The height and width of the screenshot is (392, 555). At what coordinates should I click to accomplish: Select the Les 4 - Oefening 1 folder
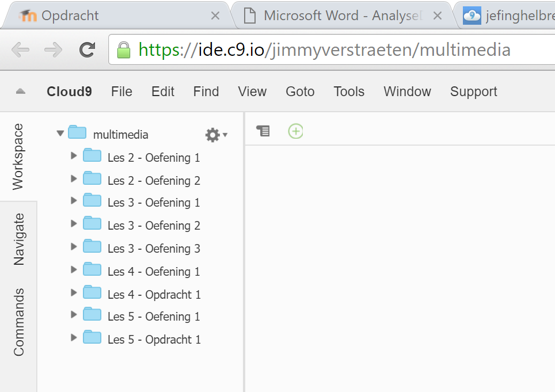[x=153, y=271]
